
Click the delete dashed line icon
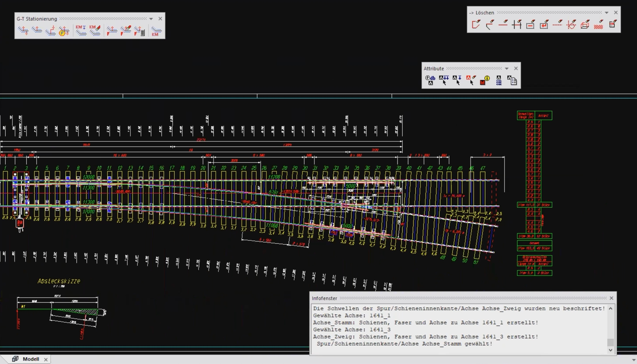(x=558, y=24)
